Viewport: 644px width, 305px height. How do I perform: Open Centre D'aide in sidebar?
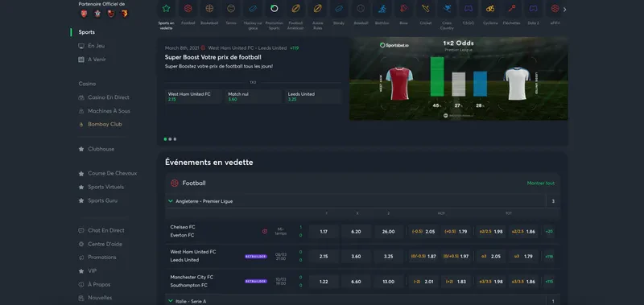coord(105,244)
